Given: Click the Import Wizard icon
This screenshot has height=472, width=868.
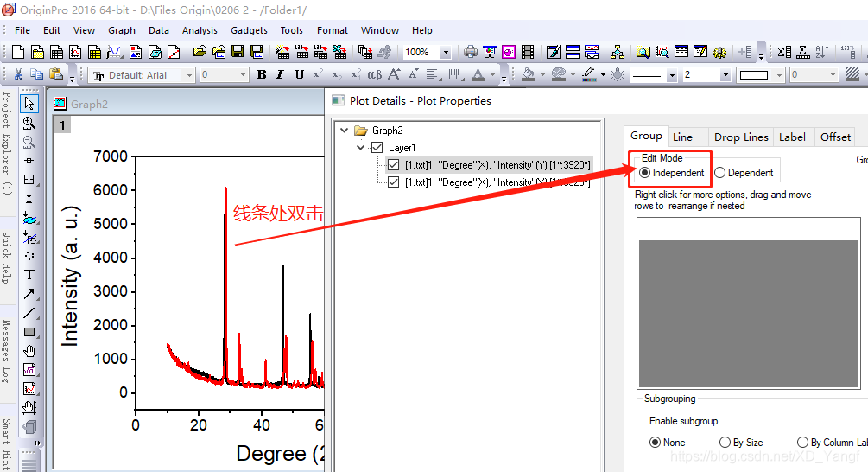Looking at the screenshot, I should click(x=282, y=52).
